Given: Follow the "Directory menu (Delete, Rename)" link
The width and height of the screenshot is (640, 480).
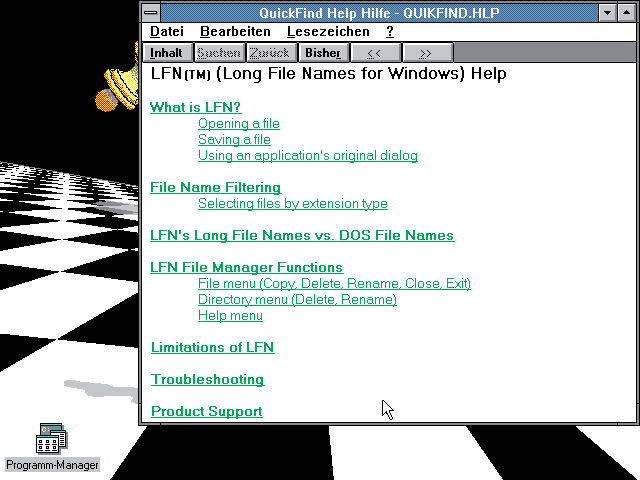Looking at the screenshot, I should pos(297,299).
